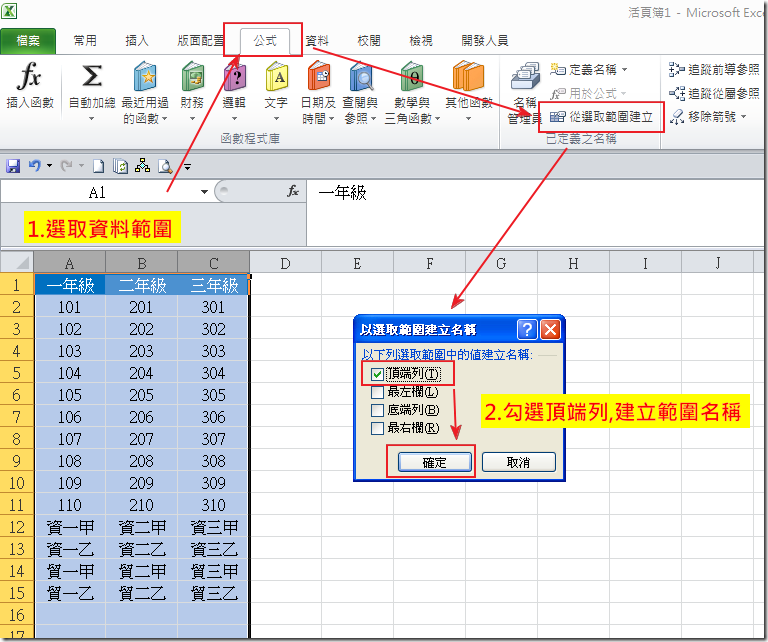
Task: Click the Name Box showing A1
Action: [x=97, y=192]
